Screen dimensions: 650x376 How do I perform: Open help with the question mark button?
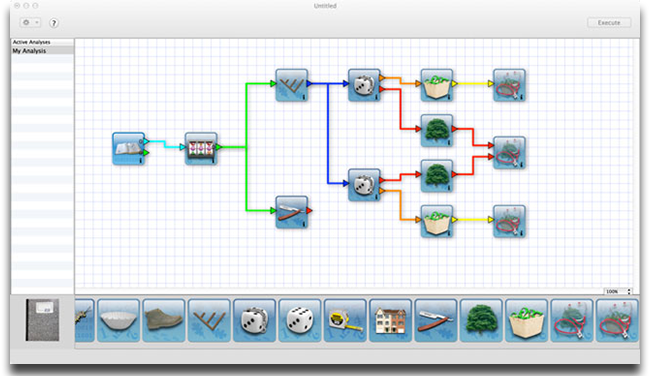tap(53, 23)
